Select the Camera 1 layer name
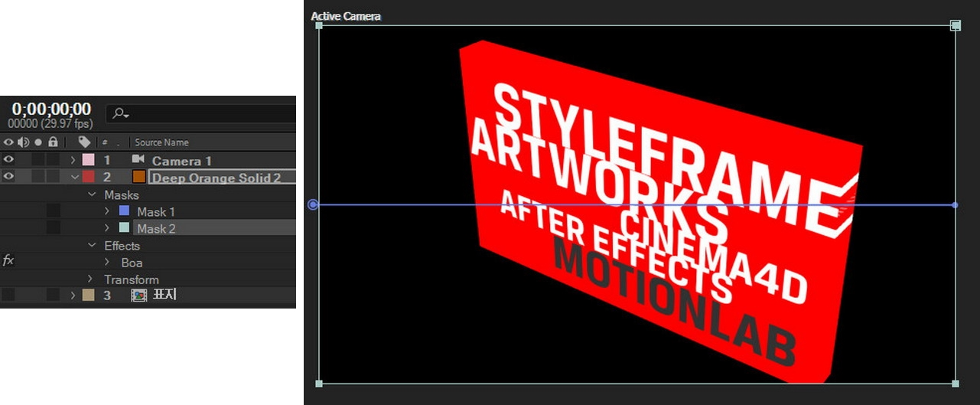The image size is (980, 405). 182,161
